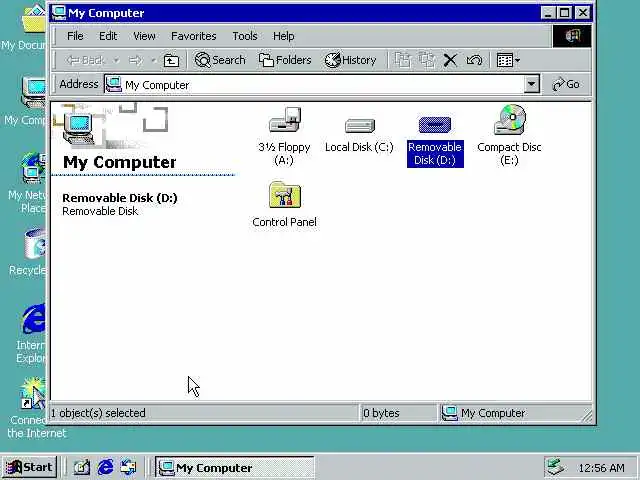The height and width of the screenshot is (480, 640).
Task: Click the Delete X toolbar icon
Action: (450, 60)
